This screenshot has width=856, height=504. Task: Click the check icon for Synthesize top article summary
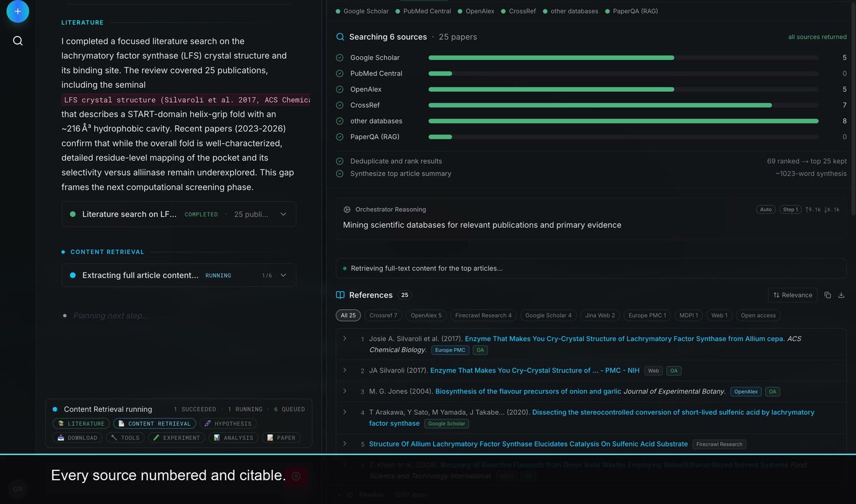click(340, 173)
